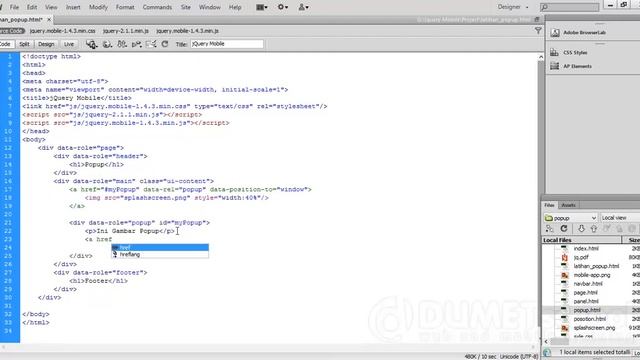Open the CSS Styles panel

pos(575,53)
